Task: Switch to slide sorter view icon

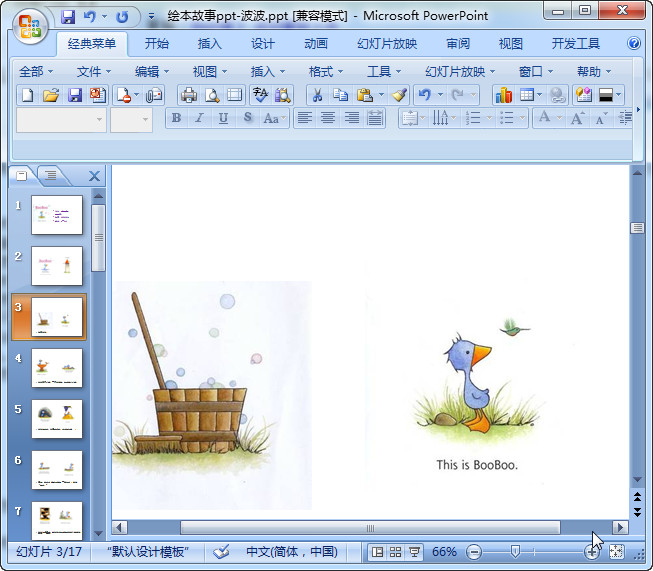Action: pos(396,552)
